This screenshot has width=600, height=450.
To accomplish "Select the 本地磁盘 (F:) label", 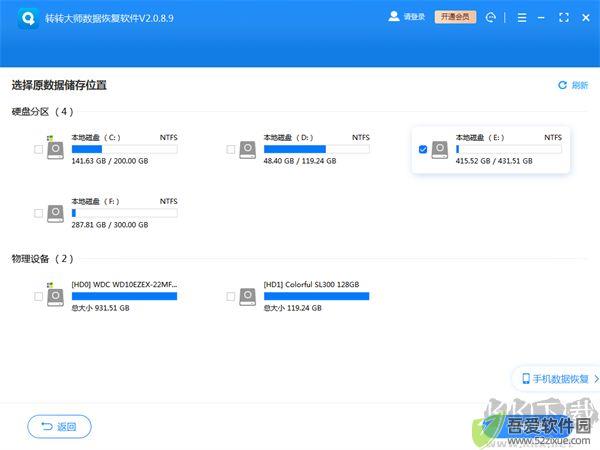I will (95, 201).
